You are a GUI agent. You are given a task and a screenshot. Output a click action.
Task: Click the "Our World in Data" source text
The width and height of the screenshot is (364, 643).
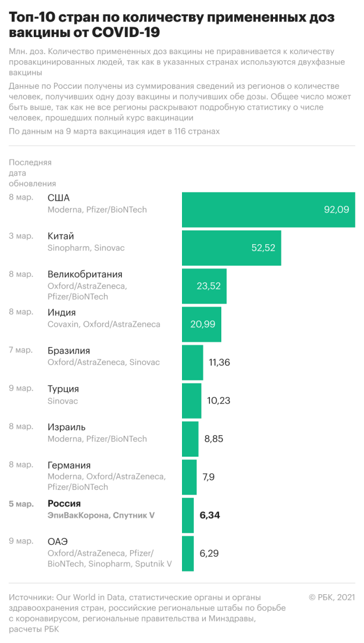tap(90, 597)
